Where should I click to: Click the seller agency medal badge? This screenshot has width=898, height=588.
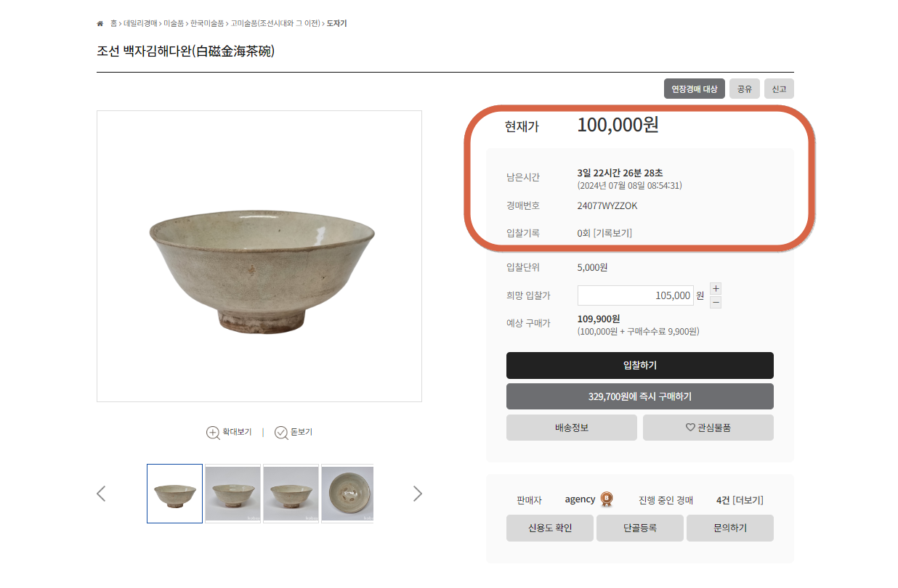click(x=607, y=499)
